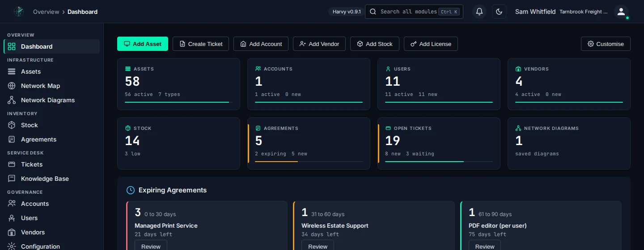Screen dimensions: 644x250
Task: Click the "4 active" vendors text
Action: [528, 94]
